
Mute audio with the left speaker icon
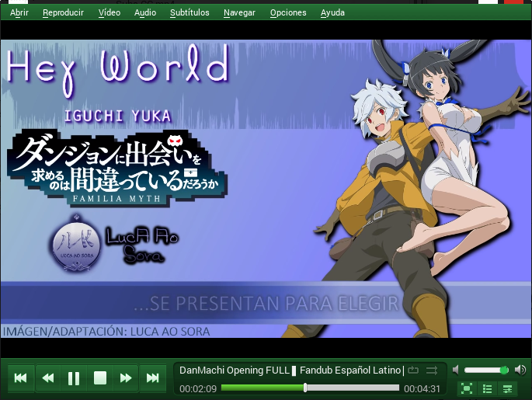click(456, 370)
